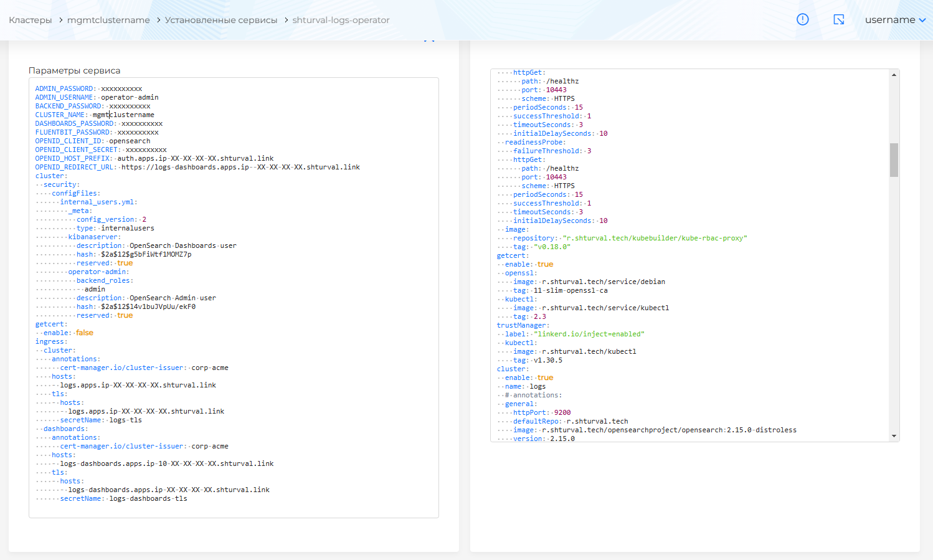Open the username account dropdown
Viewport: 933px width, 560px height.
point(895,20)
